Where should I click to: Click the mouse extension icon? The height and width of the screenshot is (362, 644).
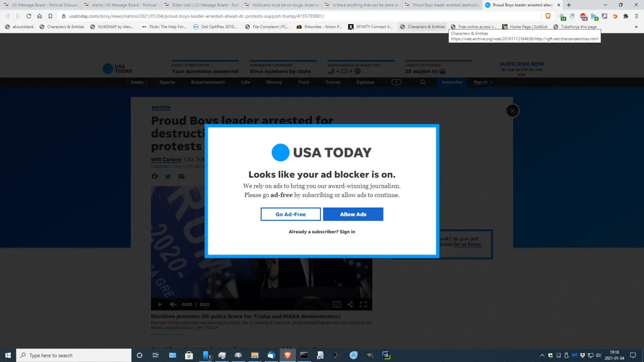pos(572,16)
